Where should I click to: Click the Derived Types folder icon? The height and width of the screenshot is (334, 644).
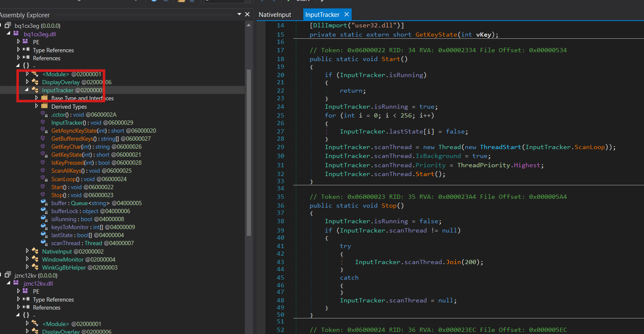[45, 107]
